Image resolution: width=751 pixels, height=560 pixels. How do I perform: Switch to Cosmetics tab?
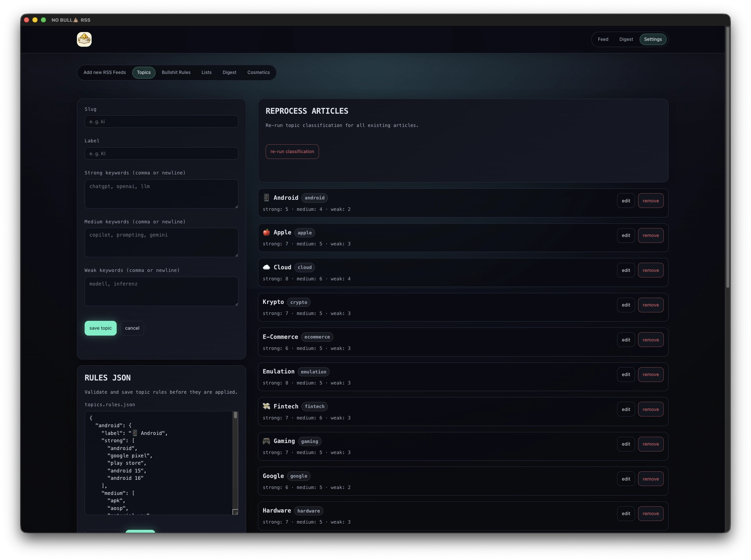[x=259, y=72]
